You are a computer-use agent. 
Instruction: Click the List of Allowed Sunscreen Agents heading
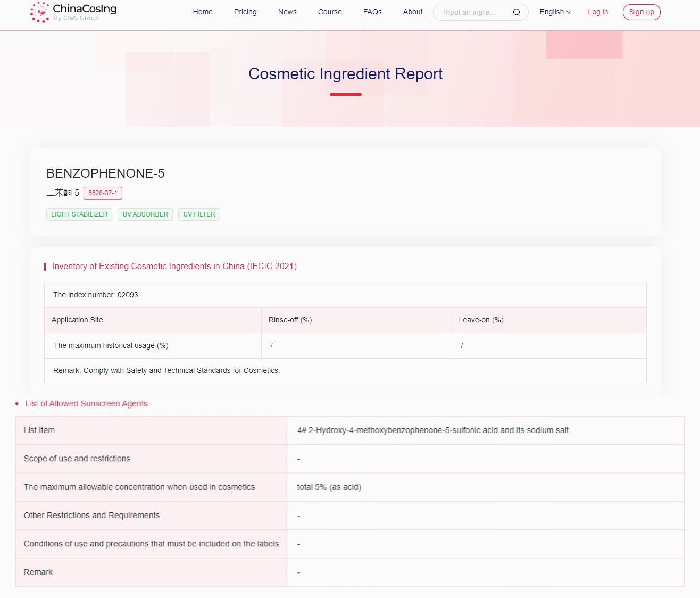(86, 404)
